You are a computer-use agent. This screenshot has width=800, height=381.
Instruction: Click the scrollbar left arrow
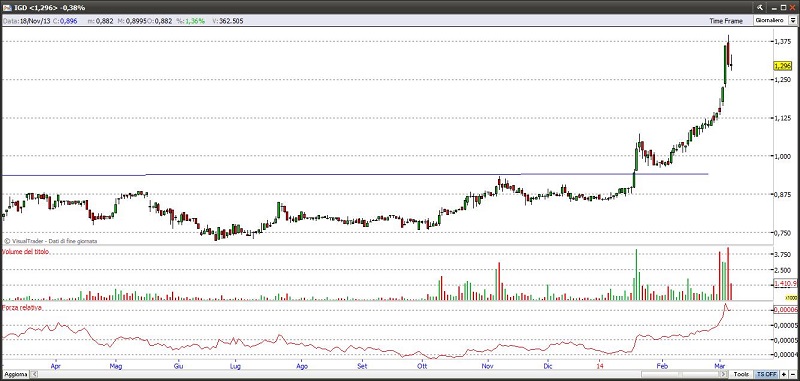34,375
